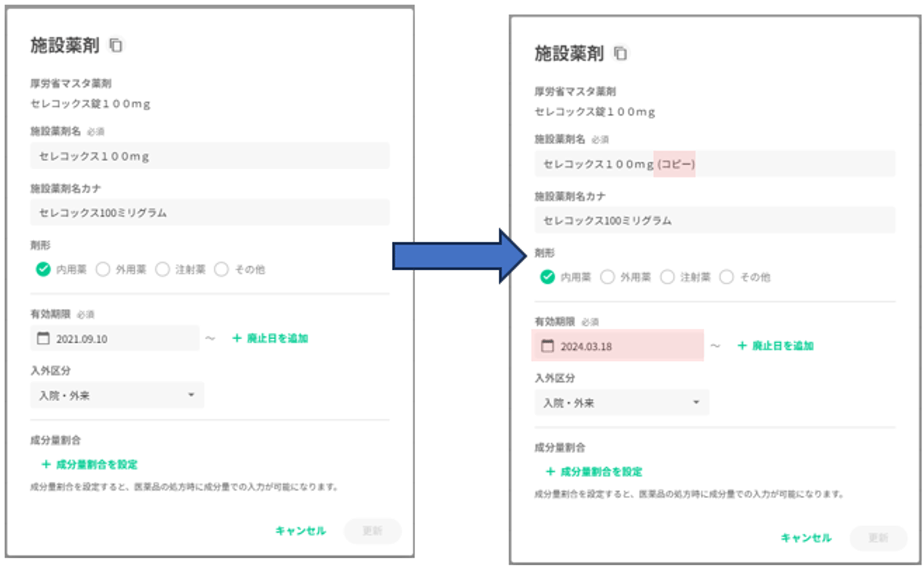Click calendar icon next to 2021.09.10
924x566 pixels.
click(43, 338)
